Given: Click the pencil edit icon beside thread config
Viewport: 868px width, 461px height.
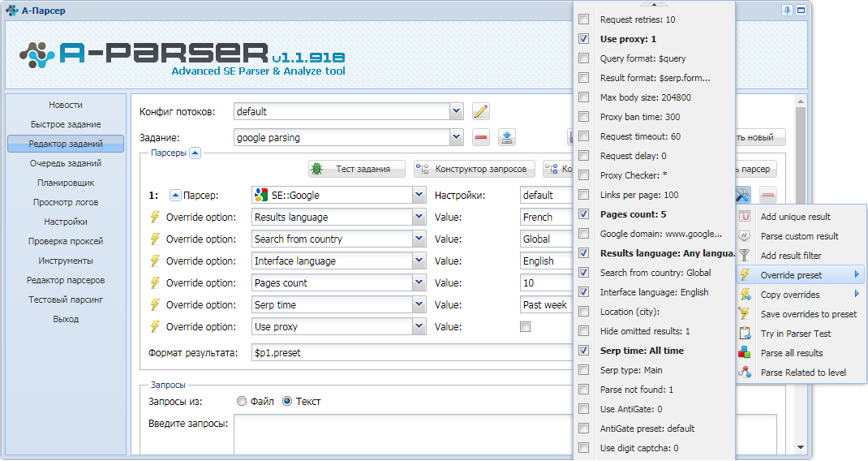Looking at the screenshot, I should tap(481, 111).
